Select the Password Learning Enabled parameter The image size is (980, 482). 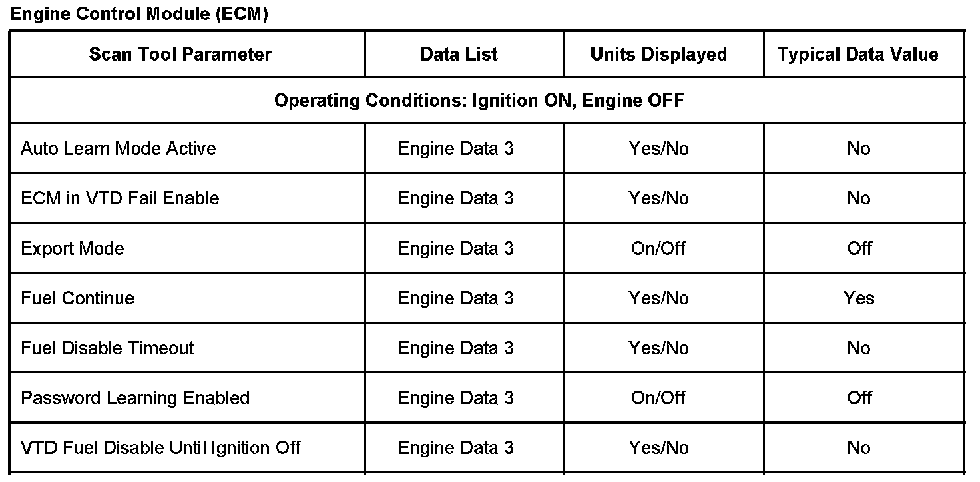(135, 397)
